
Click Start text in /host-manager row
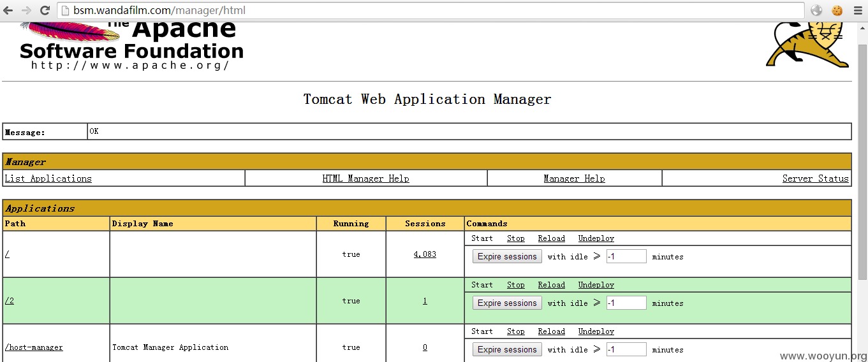(x=482, y=331)
